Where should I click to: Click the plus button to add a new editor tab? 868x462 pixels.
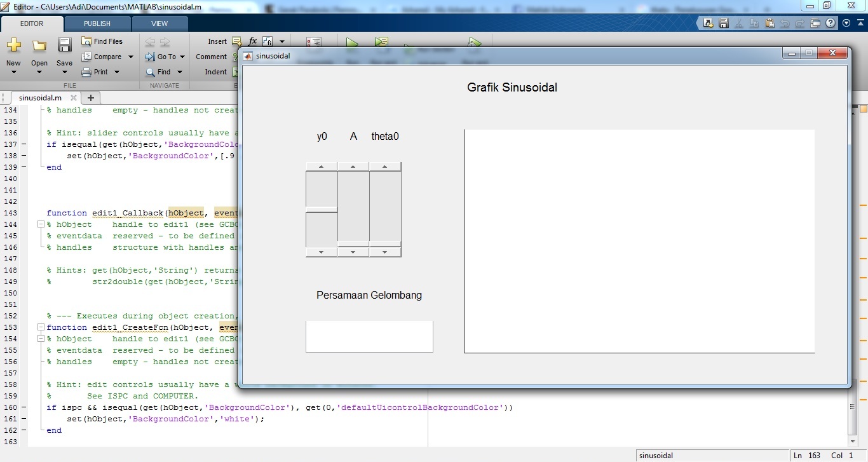click(x=91, y=98)
